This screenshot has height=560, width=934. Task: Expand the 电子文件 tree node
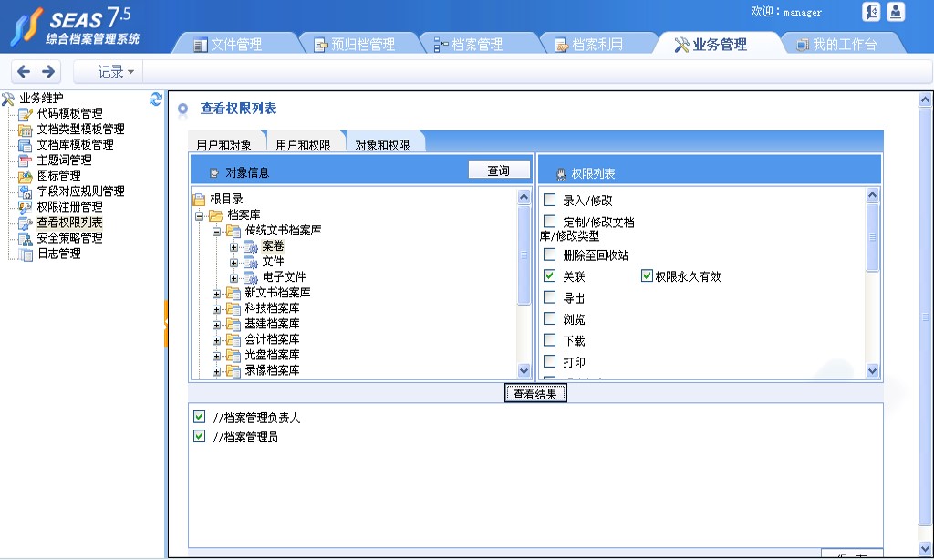tap(234, 277)
